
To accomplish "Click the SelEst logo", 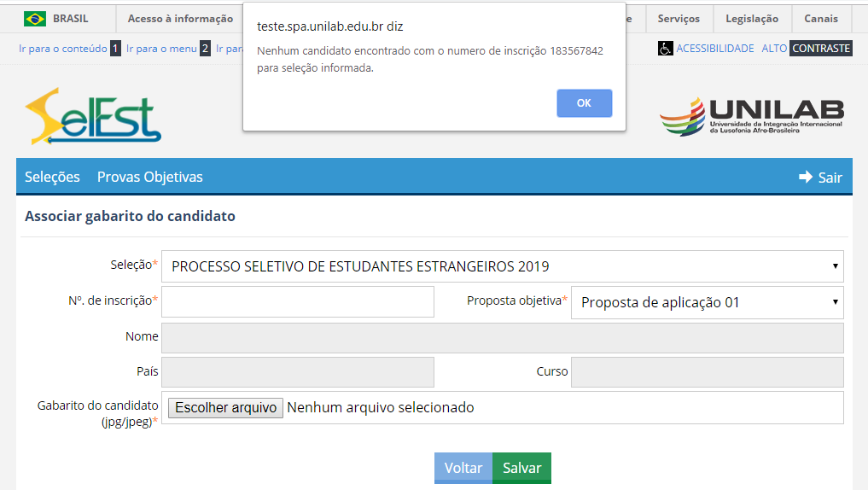I will (x=93, y=116).
